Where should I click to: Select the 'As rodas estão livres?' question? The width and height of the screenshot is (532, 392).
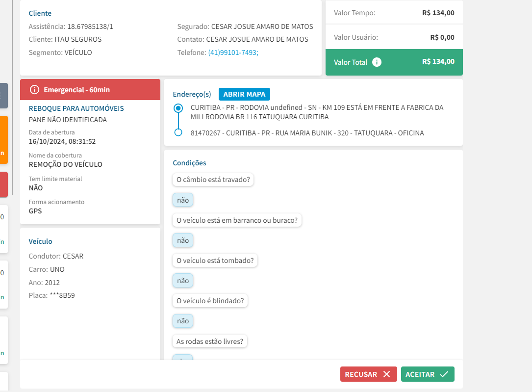pyautogui.click(x=210, y=341)
